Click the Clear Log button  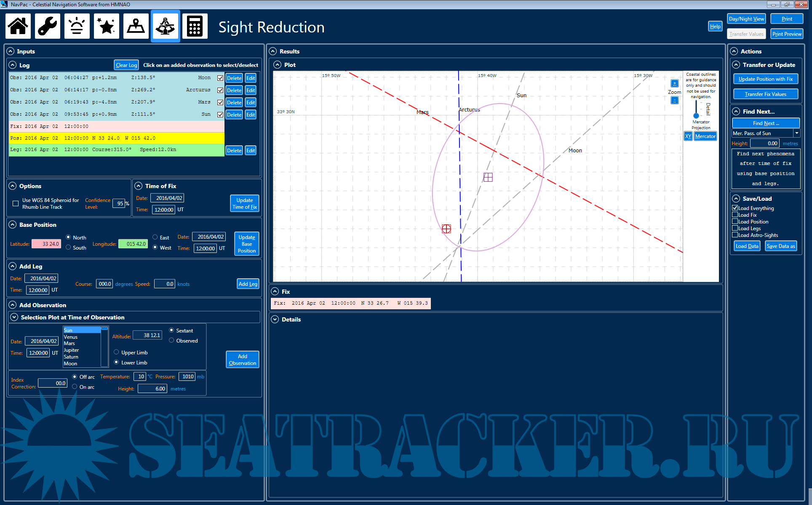pos(126,65)
